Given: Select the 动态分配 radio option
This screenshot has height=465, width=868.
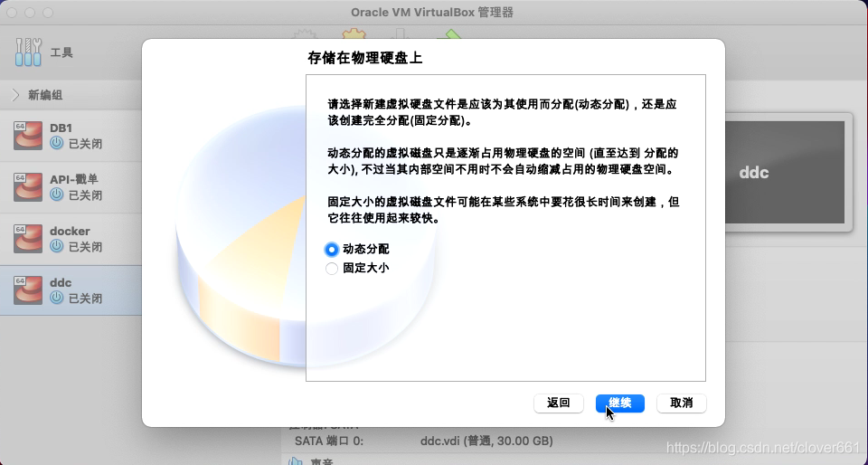Looking at the screenshot, I should (332, 250).
